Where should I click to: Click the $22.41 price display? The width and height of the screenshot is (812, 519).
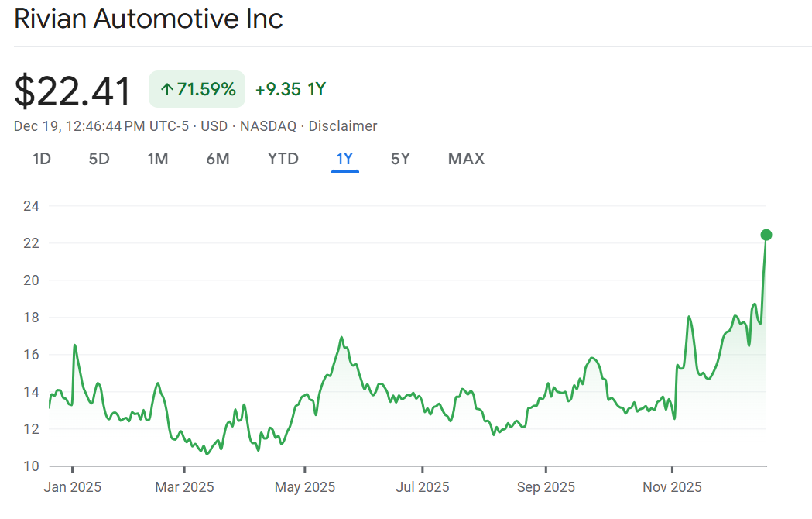tap(72, 89)
